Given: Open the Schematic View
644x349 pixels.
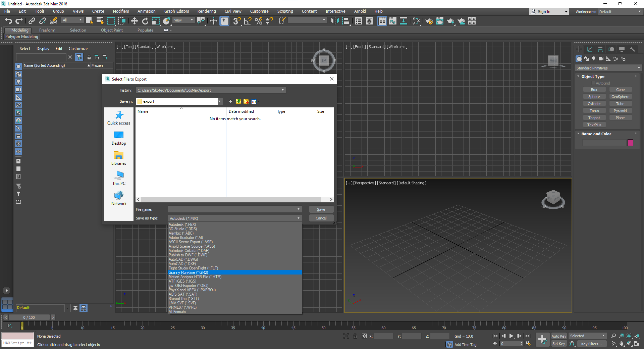Looking at the screenshot, I should 404,21.
